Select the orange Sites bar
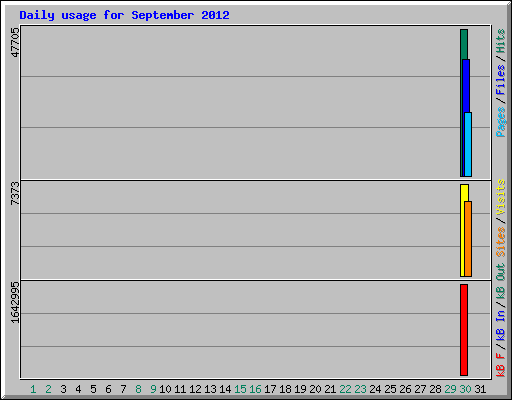512x400 pixels. pyautogui.click(x=468, y=239)
